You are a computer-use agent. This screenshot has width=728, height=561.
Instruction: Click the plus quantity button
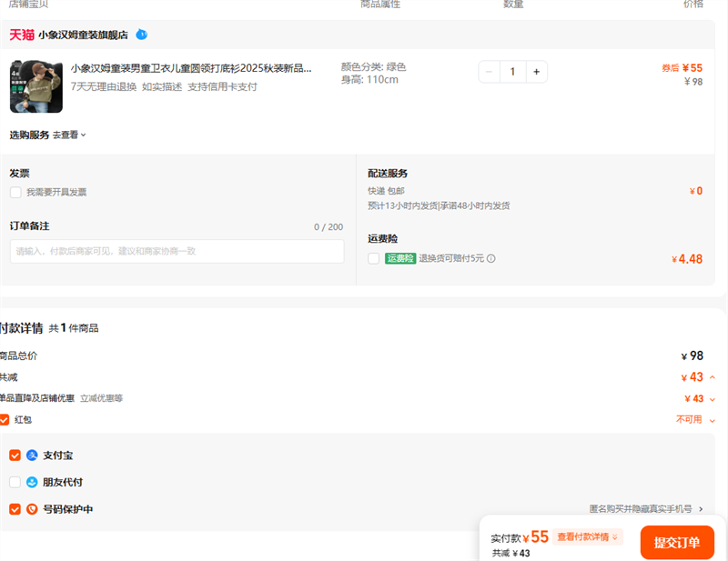tap(536, 72)
